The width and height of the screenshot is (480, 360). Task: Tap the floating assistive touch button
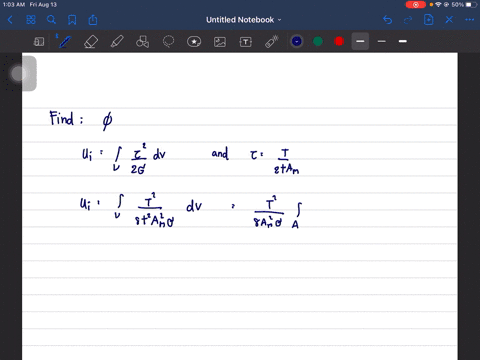coord(19,74)
